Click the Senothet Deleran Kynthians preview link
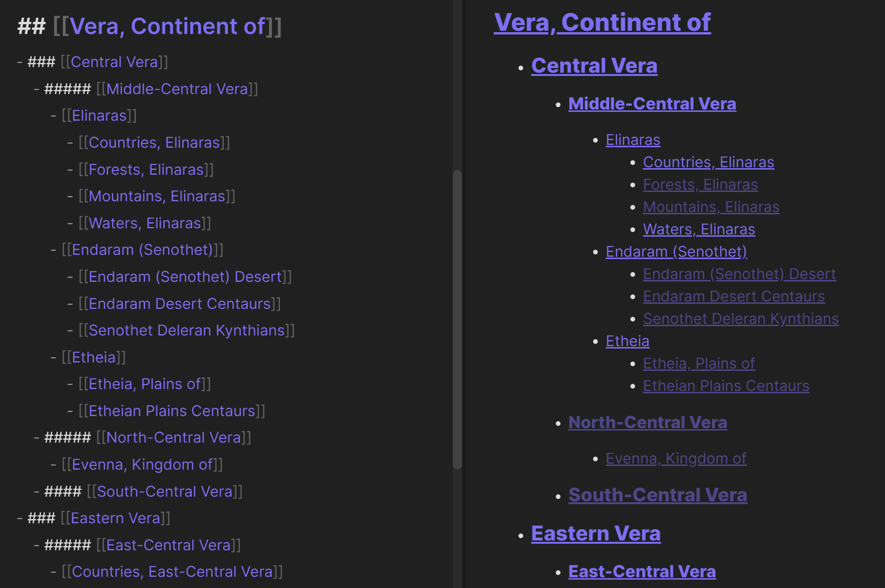885x588 pixels. click(740, 319)
